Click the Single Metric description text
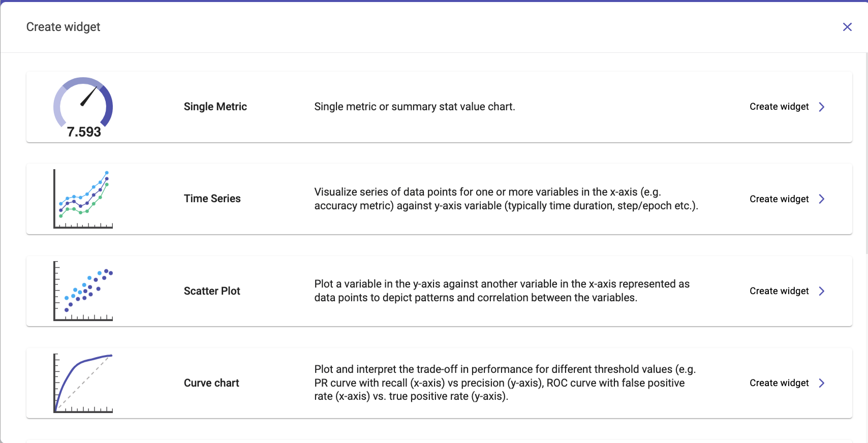The width and height of the screenshot is (868, 443). coord(414,107)
